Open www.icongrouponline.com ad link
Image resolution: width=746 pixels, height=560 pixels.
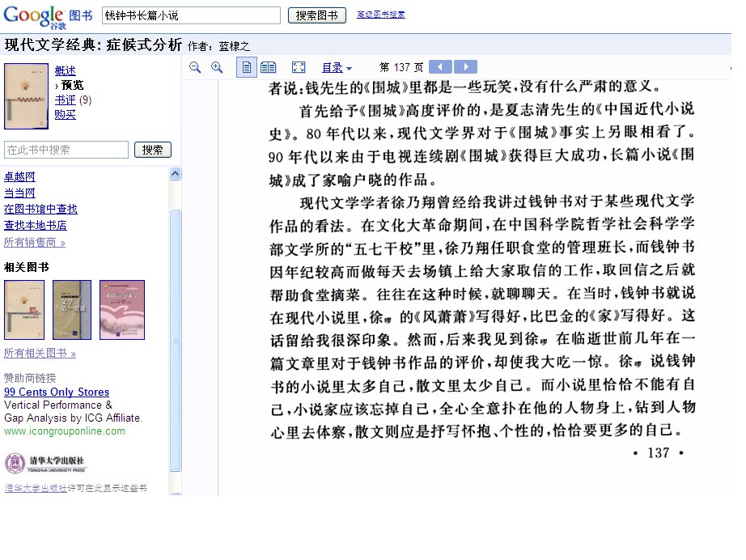pos(65,431)
